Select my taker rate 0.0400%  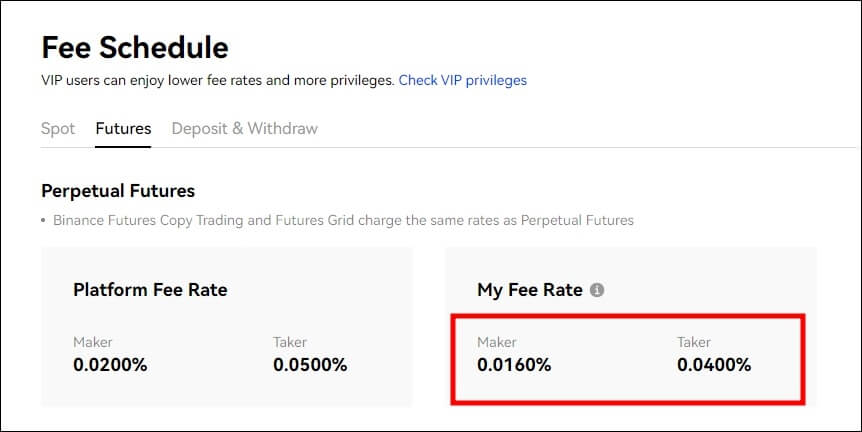[x=714, y=365]
